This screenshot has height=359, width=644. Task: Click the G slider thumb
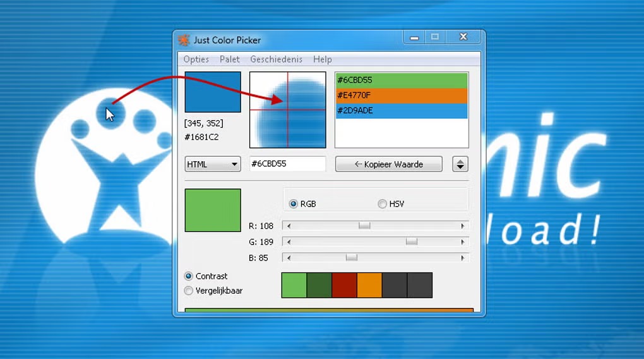point(412,242)
